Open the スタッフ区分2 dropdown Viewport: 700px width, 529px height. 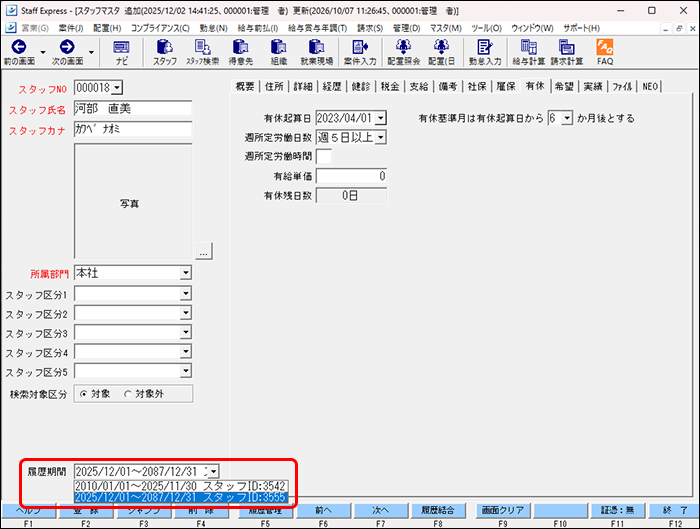pyautogui.click(x=185, y=312)
